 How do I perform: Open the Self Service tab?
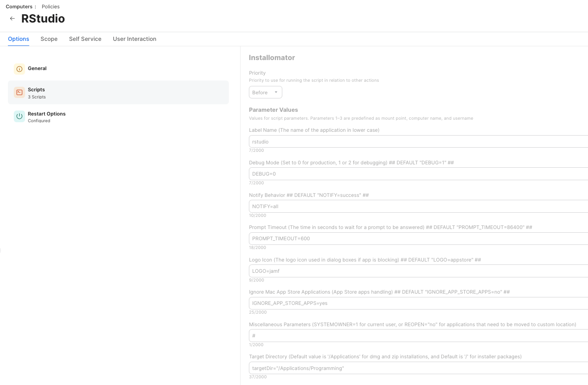point(85,39)
